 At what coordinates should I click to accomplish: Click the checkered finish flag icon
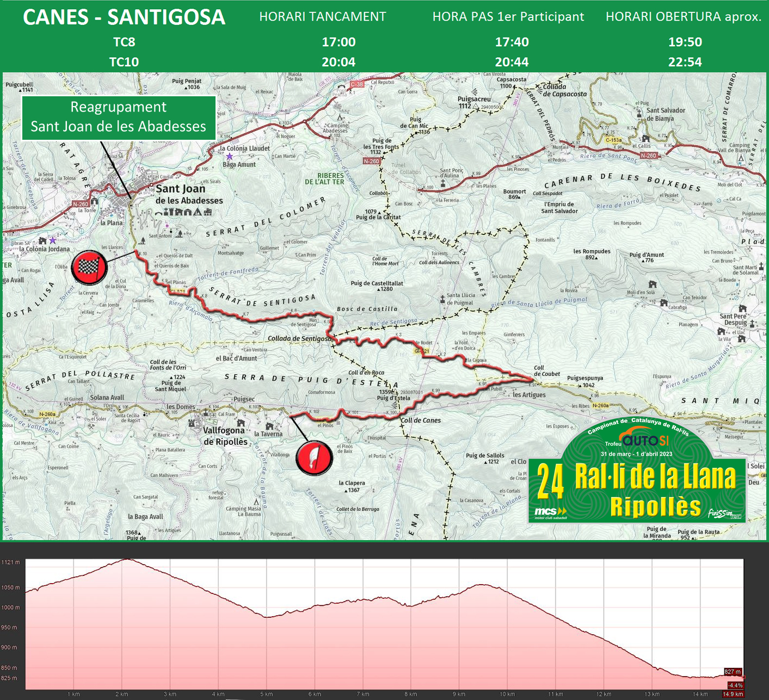pos(89,268)
